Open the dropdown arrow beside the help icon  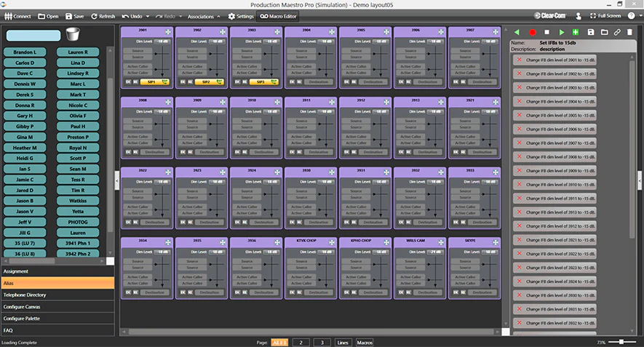click(640, 16)
